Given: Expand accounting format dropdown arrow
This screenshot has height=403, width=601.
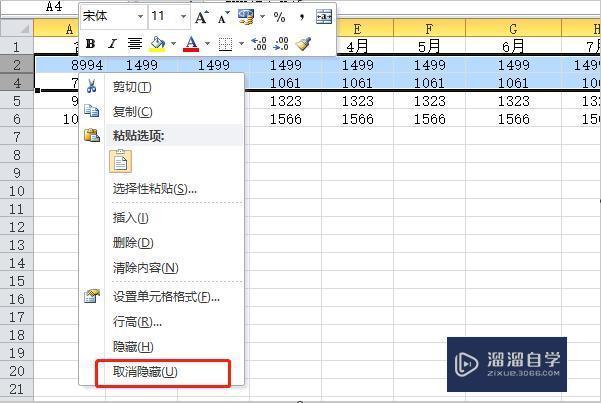Looking at the screenshot, I should click(x=263, y=17).
